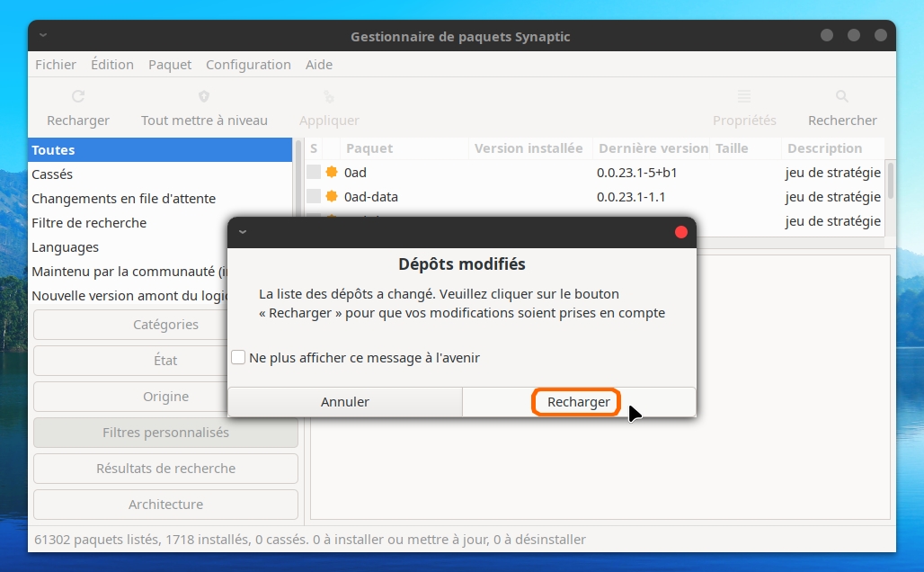Image resolution: width=924 pixels, height=572 pixels.
Task: Click the Rechercher magnifier icon
Action: (x=842, y=96)
